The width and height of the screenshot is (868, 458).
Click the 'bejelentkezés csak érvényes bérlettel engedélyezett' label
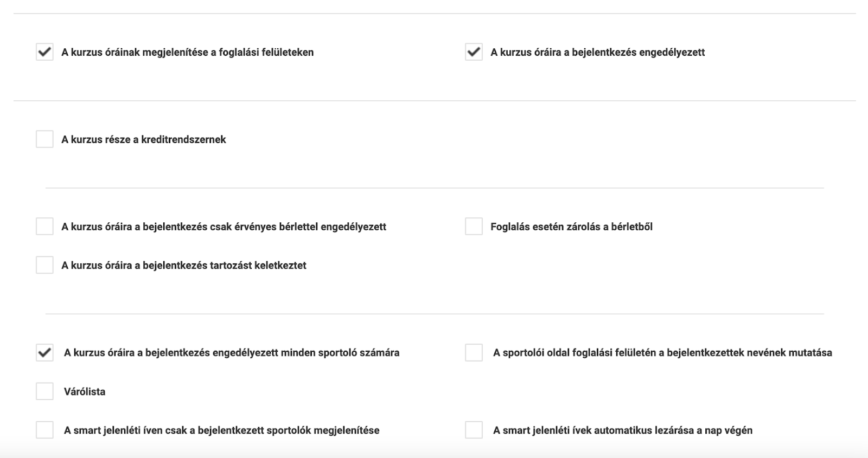[224, 227]
